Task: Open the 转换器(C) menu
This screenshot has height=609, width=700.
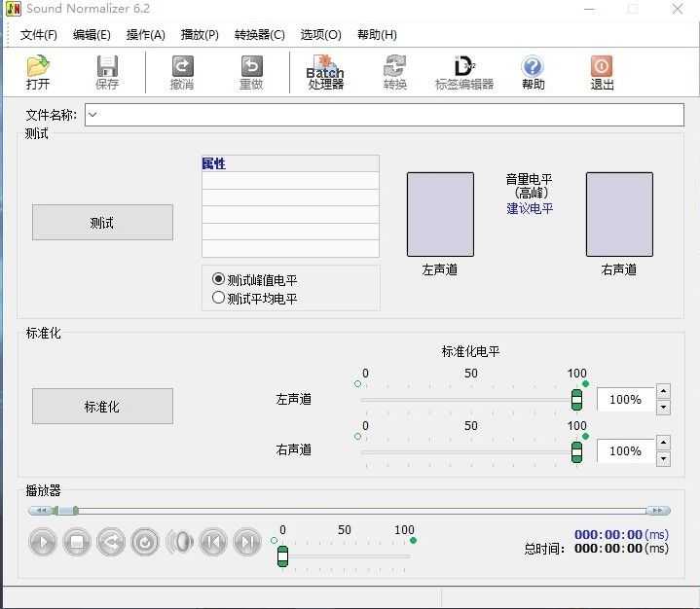Action: point(259,35)
